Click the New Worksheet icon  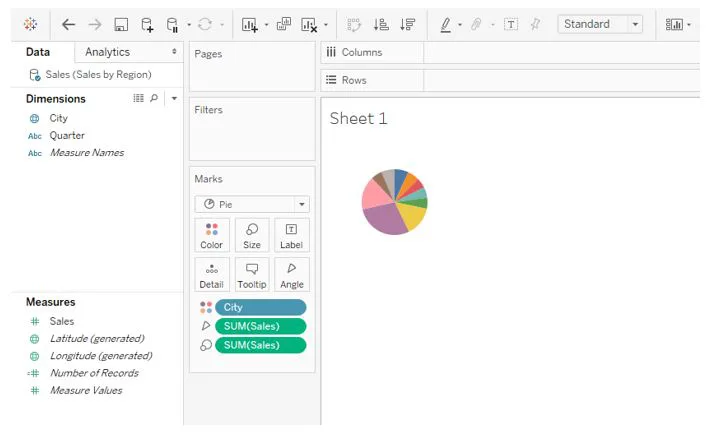point(250,25)
